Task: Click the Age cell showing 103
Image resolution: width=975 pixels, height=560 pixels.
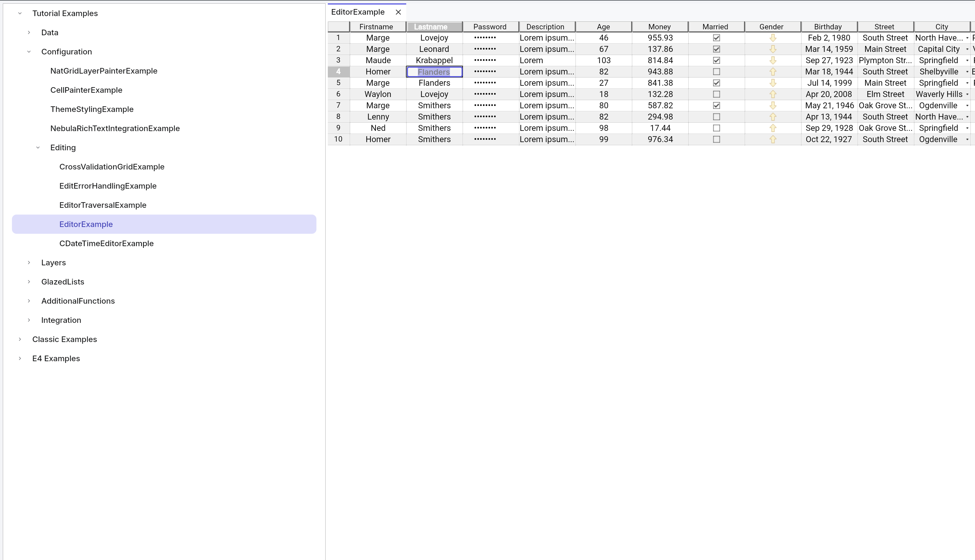Action: tap(604, 60)
